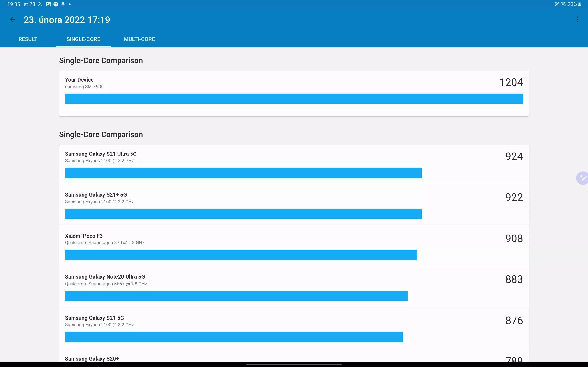Tap the score 908

pyautogui.click(x=514, y=238)
